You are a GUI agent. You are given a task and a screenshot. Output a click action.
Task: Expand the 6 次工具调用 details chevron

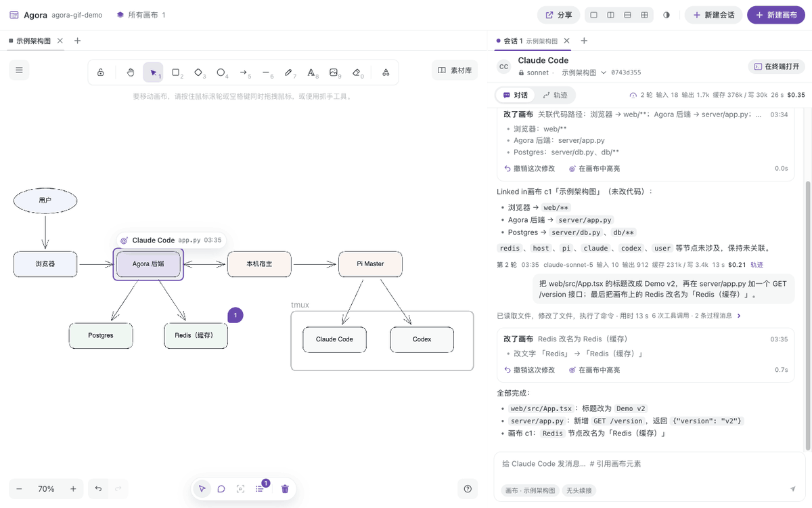[739, 316]
